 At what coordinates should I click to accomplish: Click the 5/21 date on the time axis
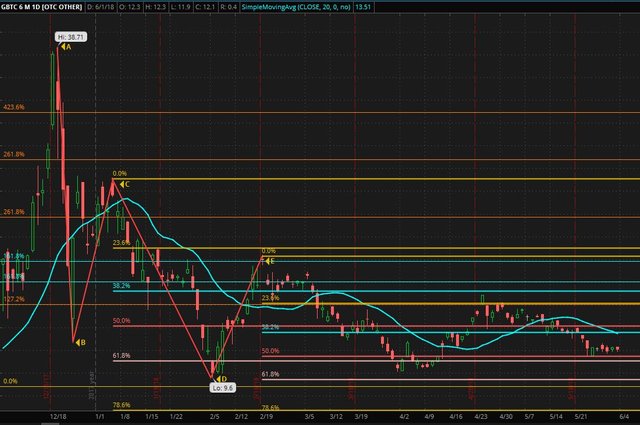(581, 417)
